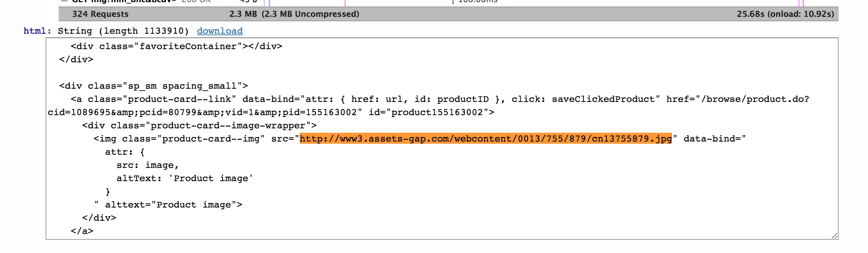
Task: Click the html property label
Action: [35, 31]
